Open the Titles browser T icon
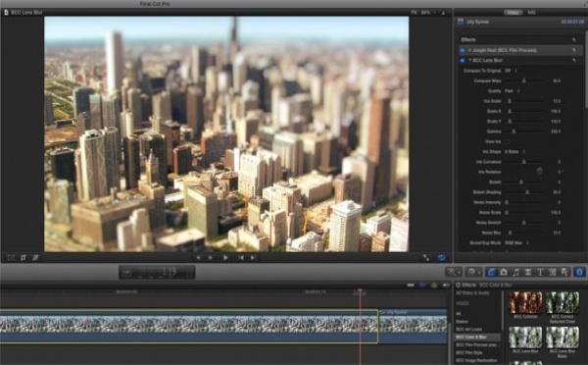The image size is (588, 365). 540,272
